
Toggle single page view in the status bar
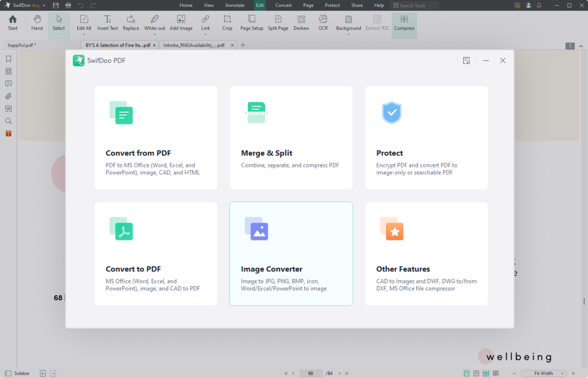pos(467,373)
